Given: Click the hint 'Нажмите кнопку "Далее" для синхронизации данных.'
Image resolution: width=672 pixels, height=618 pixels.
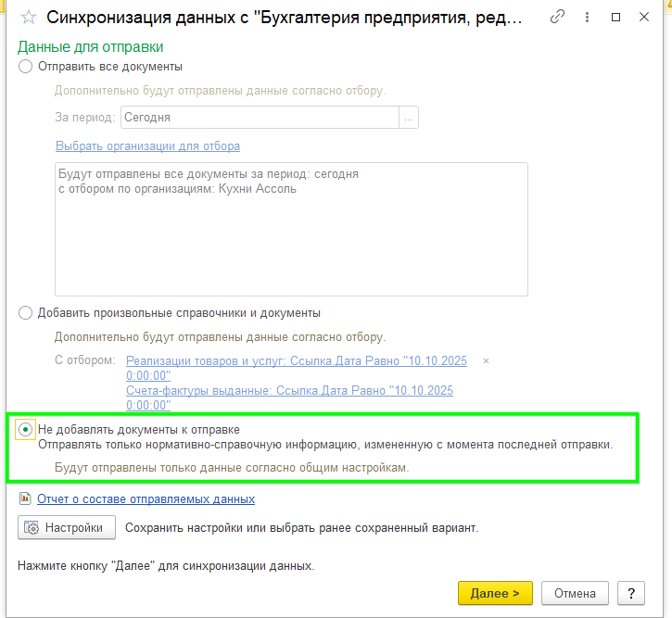Looking at the screenshot, I should click(x=166, y=566).
